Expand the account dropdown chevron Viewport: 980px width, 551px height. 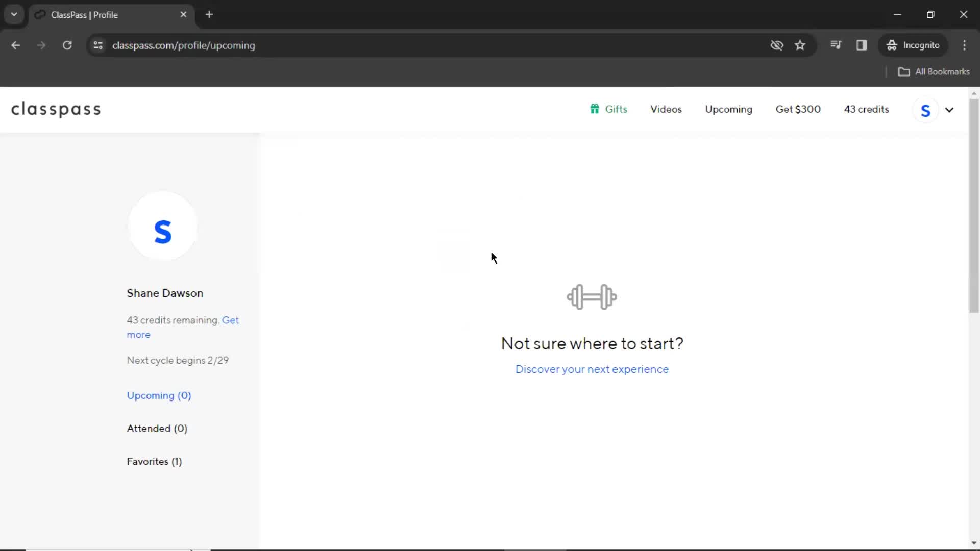pyautogui.click(x=949, y=110)
